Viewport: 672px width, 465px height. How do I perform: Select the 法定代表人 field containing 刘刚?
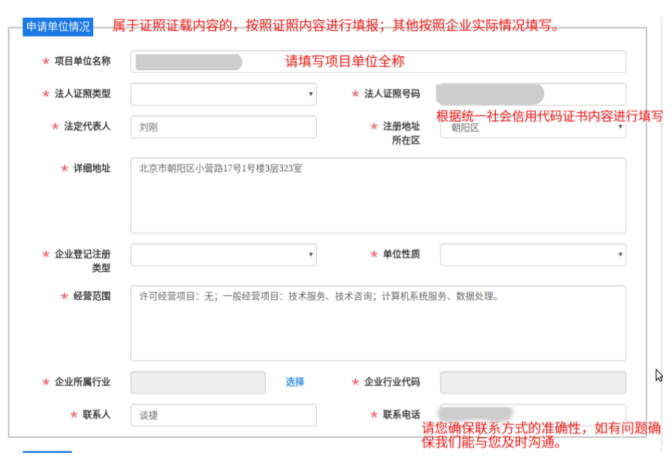click(x=223, y=127)
